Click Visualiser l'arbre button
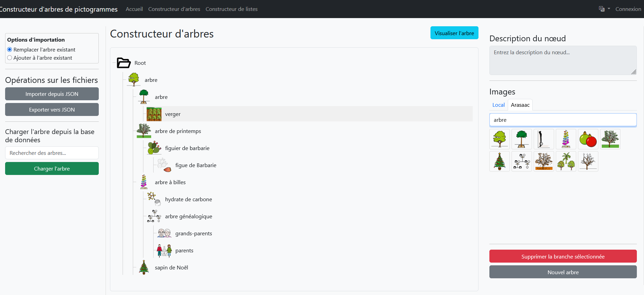The height and width of the screenshot is (295, 644). tap(454, 33)
